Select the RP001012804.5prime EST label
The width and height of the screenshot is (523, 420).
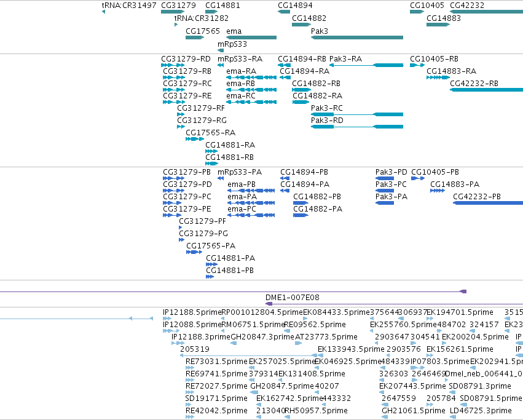262,312
